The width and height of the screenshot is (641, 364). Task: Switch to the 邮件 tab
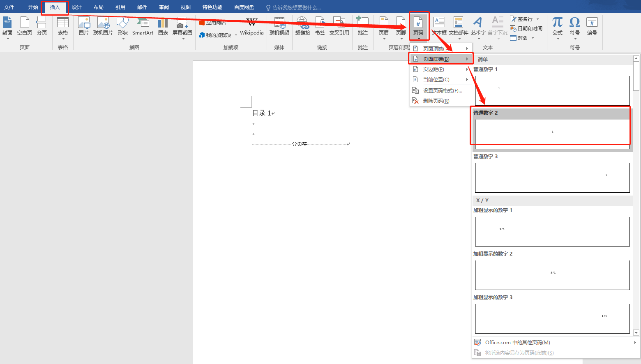pyautogui.click(x=142, y=7)
